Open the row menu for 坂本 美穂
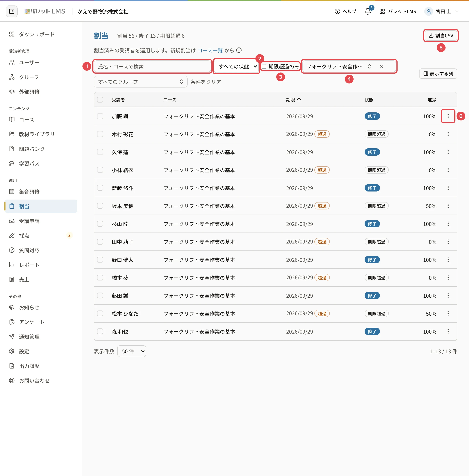Viewport: 469px width, 476px height. [448, 206]
